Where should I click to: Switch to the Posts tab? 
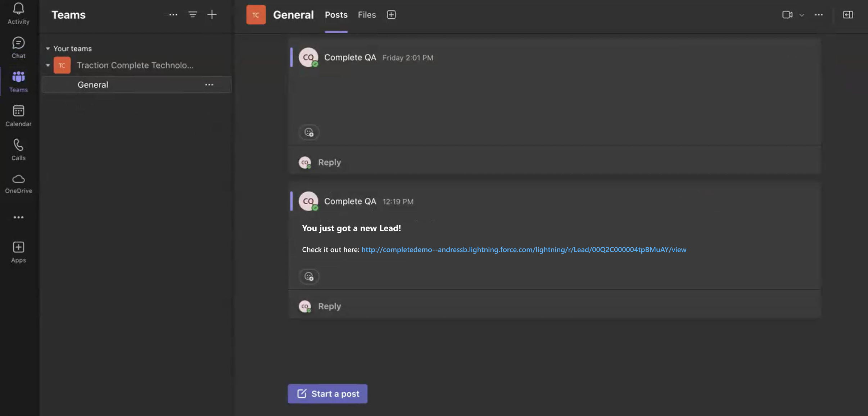(336, 15)
